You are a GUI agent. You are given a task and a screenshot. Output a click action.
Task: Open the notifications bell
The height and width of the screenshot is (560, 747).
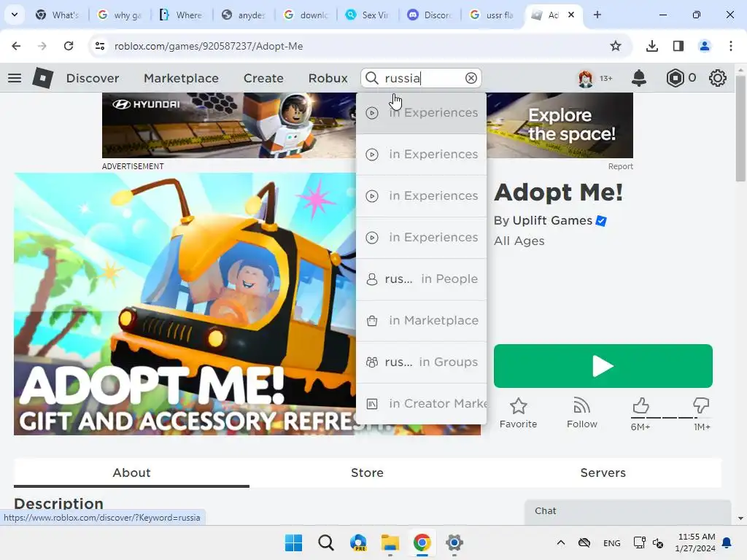point(639,78)
